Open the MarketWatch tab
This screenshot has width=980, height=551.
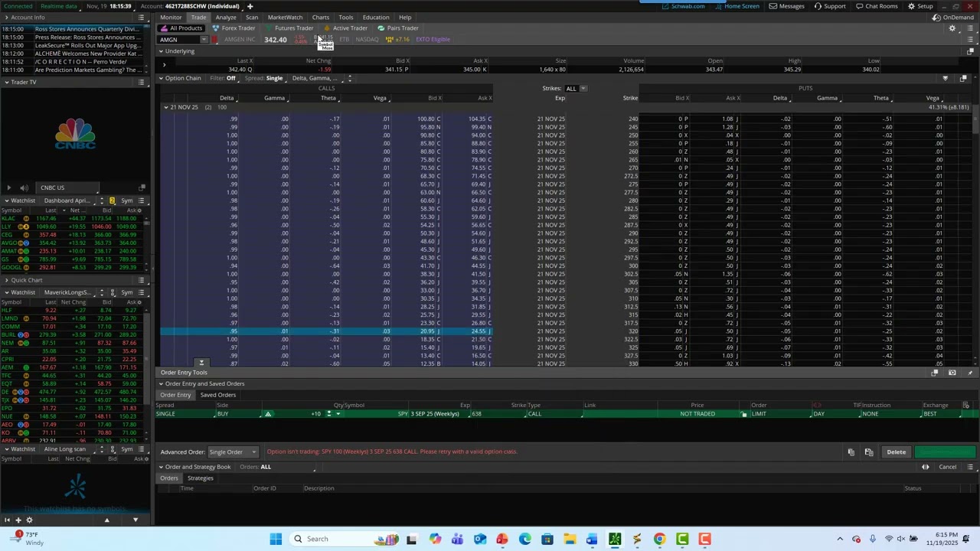(x=285, y=18)
